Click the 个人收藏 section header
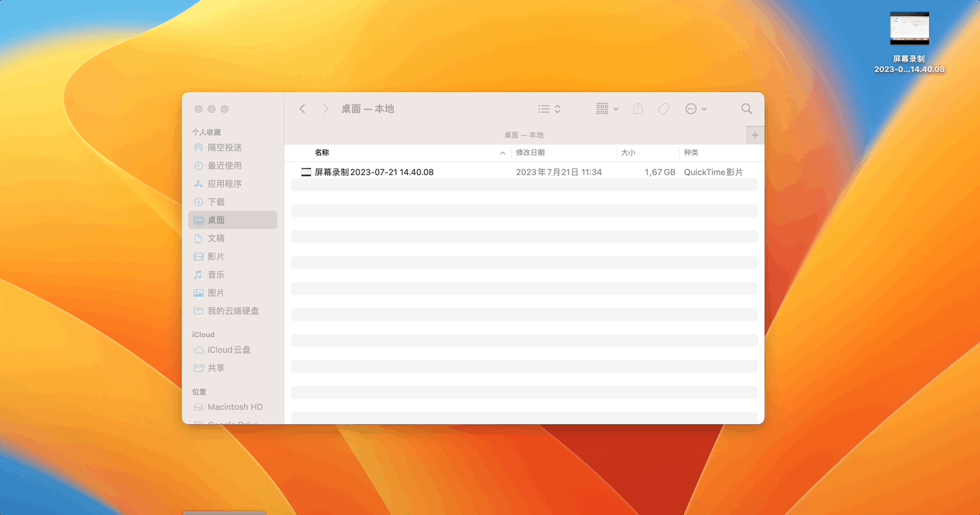Viewport: 980px width, 515px height. pos(206,132)
